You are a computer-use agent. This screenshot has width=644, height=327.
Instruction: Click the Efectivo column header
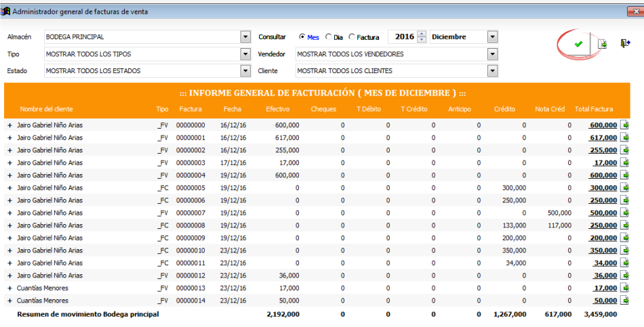(278, 109)
